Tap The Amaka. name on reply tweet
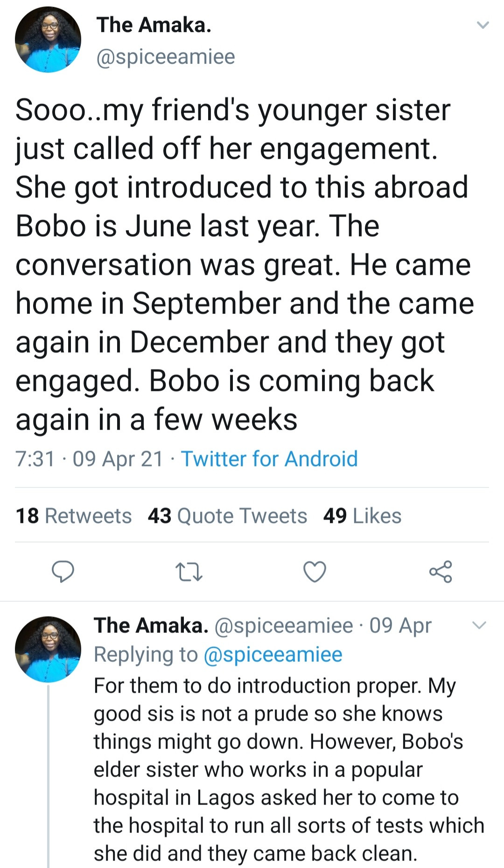Image resolution: width=504 pixels, height=868 pixels. [151, 625]
